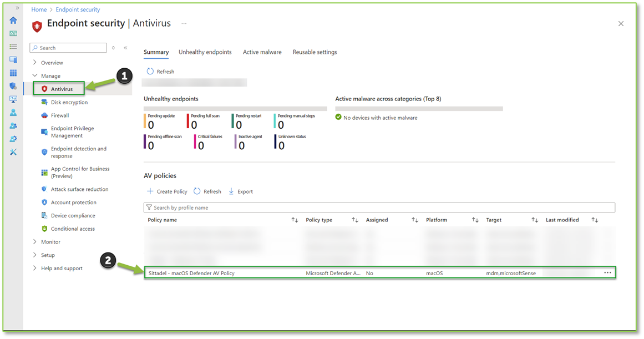Switch to the Unhealthy endpoints tab
This screenshot has width=644, height=339.
[205, 52]
